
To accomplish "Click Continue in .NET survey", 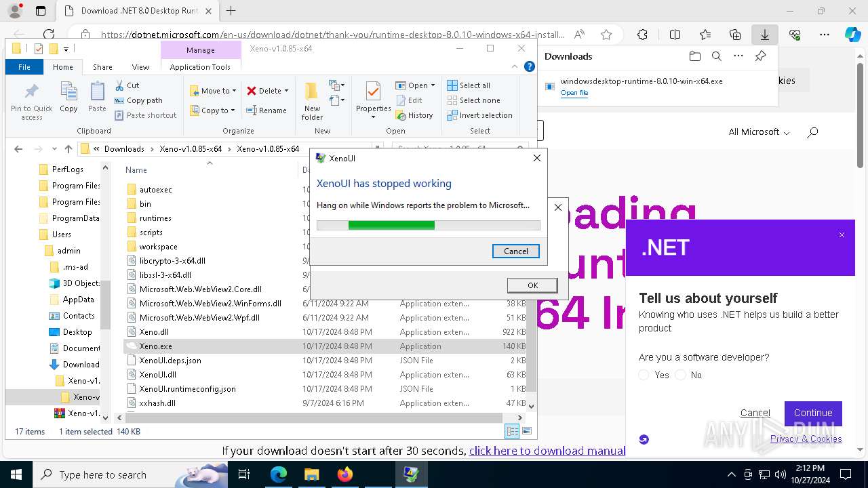I will point(813,413).
